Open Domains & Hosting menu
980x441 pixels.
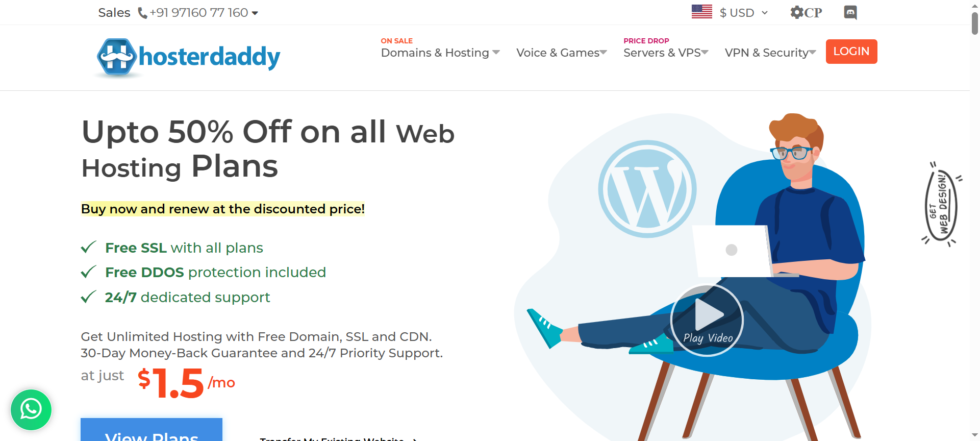point(440,53)
